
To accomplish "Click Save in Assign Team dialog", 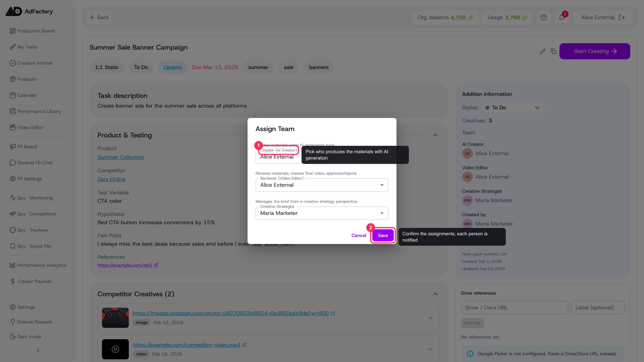I will click(383, 236).
